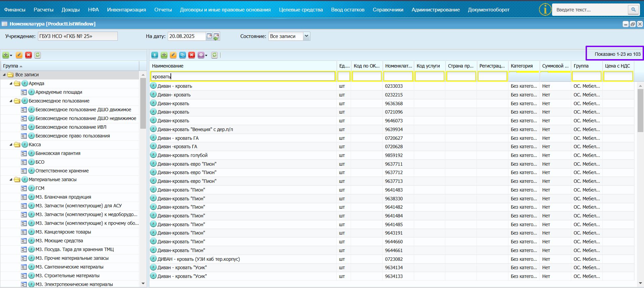Viewport: 644px width, 288px height.
Task: Click the edit group pencil icon
Action: [19, 55]
